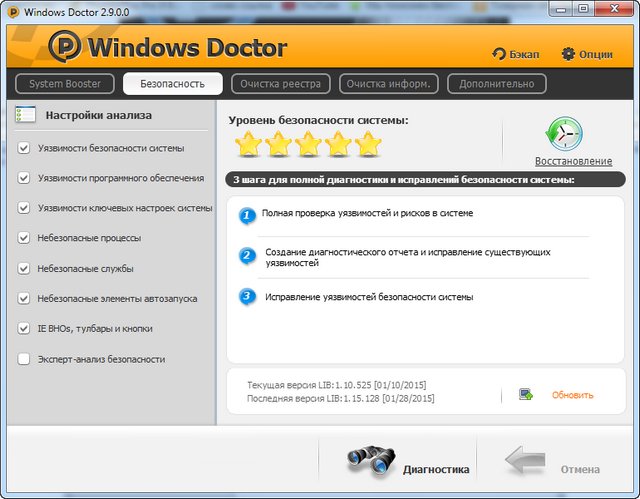Open the Очистка реестра tab

click(x=281, y=84)
